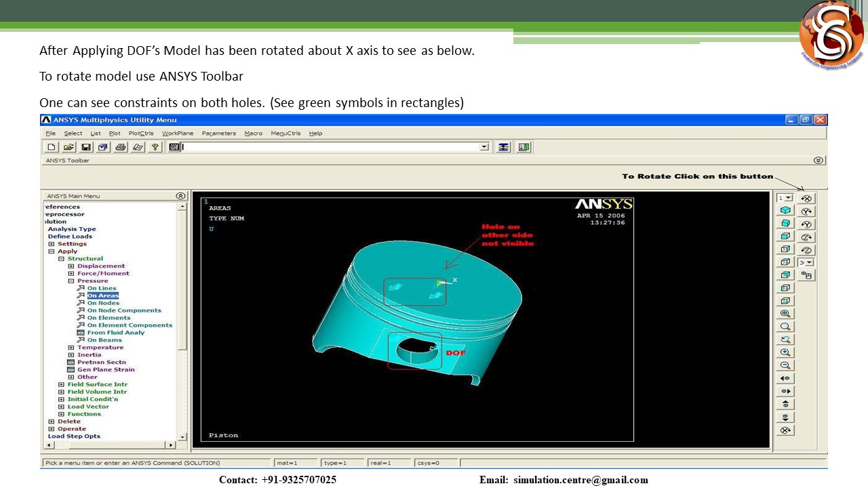Image resolution: width=868 pixels, height=488 pixels.
Task: Click the main menu vertical scrollbar down arrow
Action: tap(182, 437)
